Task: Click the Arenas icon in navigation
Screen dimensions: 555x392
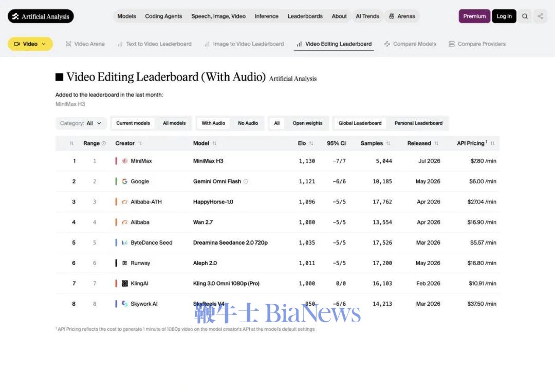Action: pyautogui.click(x=392, y=16)
